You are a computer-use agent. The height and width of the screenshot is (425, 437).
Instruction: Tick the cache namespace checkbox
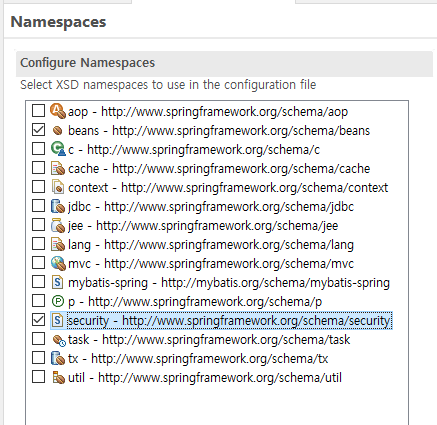click(x=38, y=168)
